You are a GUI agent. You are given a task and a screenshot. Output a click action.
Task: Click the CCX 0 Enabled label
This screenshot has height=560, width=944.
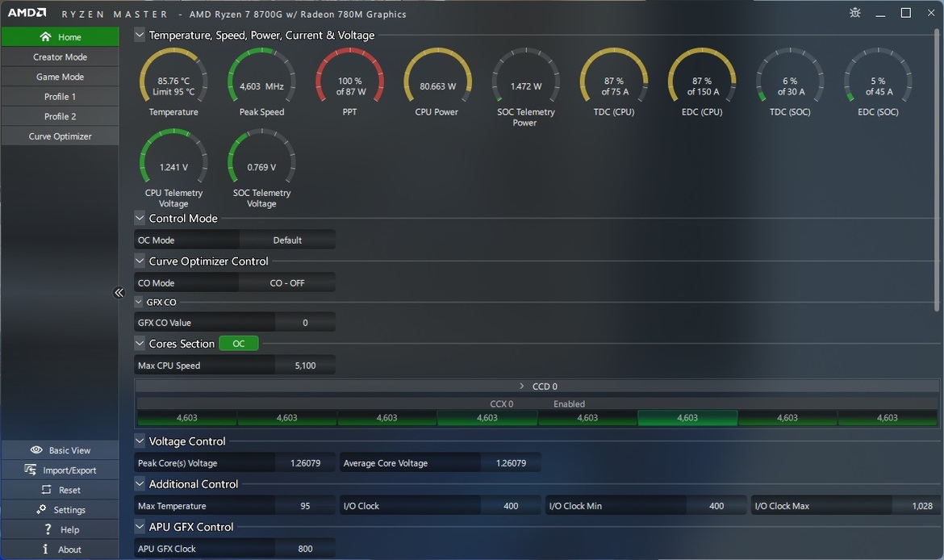[537, 403]
